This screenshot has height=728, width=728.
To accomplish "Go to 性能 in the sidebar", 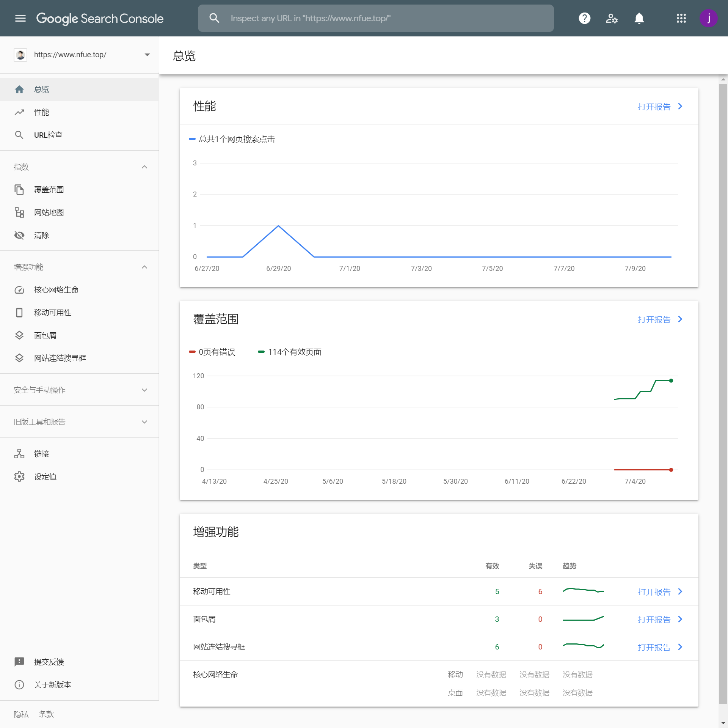I will tap(79, 112).
